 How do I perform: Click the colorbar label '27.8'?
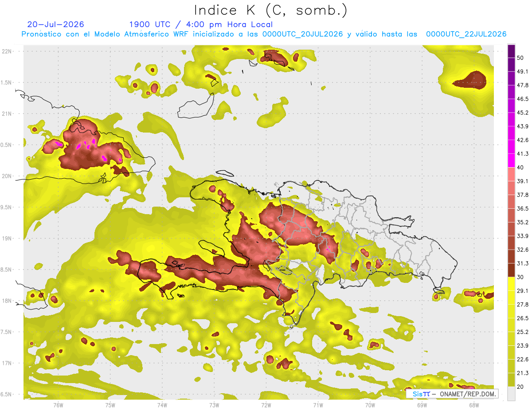523,305
